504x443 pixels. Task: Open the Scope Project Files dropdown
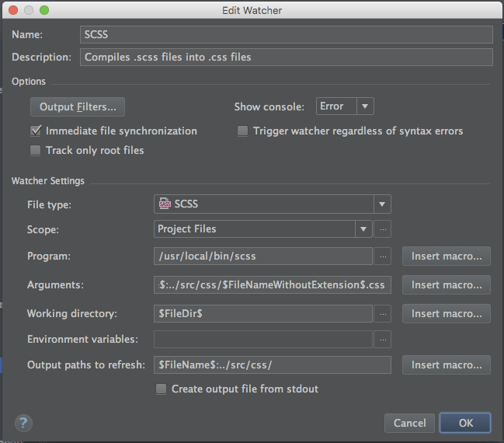pos(263,229)
